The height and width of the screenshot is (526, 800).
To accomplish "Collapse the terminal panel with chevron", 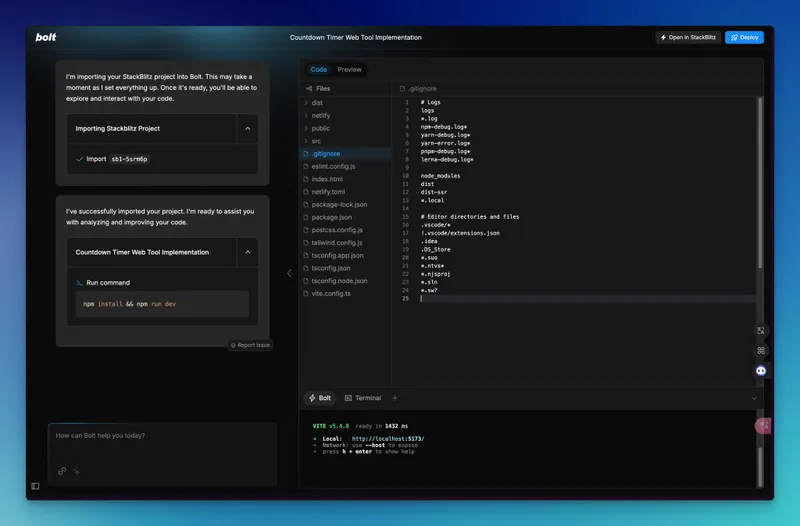I will [754, 398].
